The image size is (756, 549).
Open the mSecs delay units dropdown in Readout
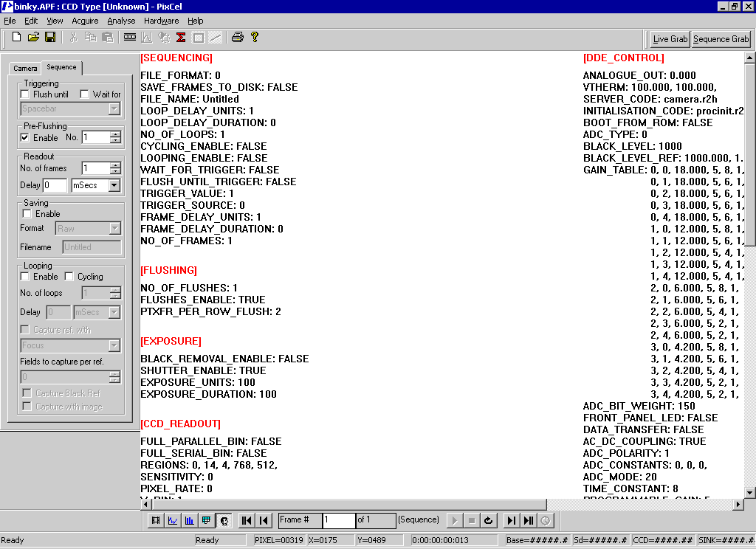pyautogui.click(x=114, y=186)
